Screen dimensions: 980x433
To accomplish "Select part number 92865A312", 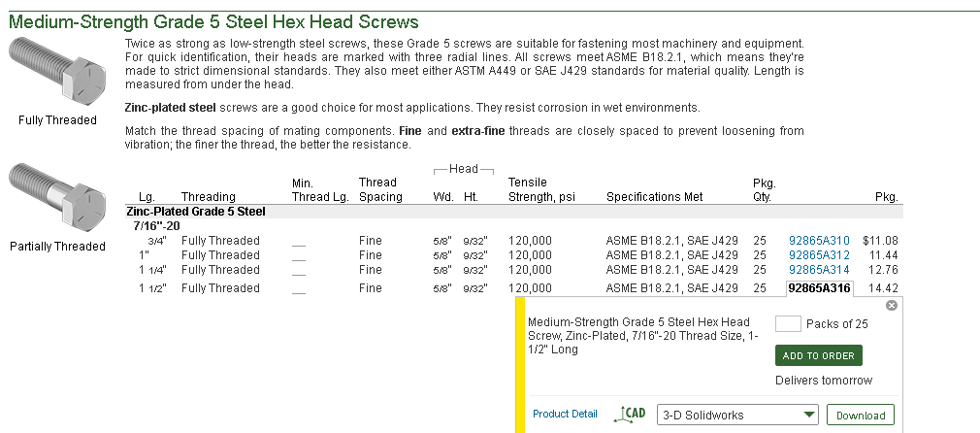I will pyautogui.click(x=819, y=255).
